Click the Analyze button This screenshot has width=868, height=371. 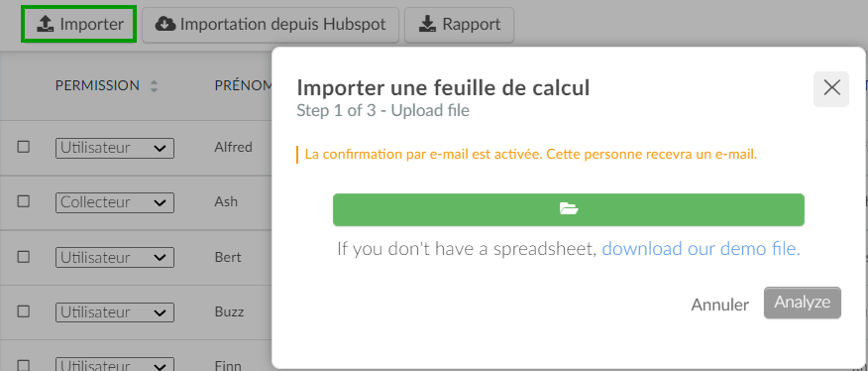pos(803,303)
